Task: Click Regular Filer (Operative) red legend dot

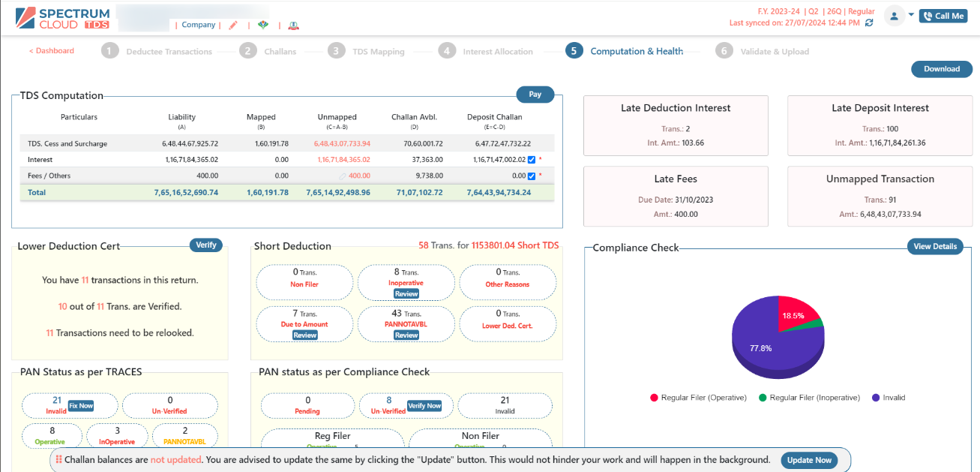Action: (654, 398)
